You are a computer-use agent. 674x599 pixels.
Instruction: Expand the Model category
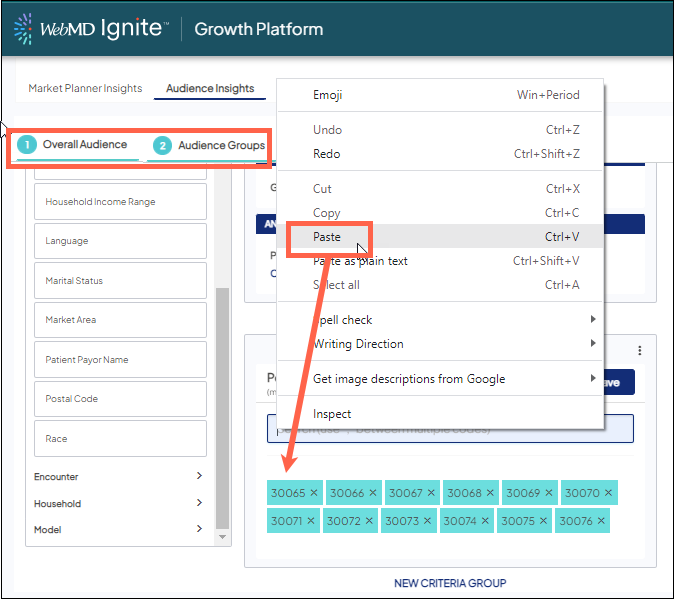199,529
